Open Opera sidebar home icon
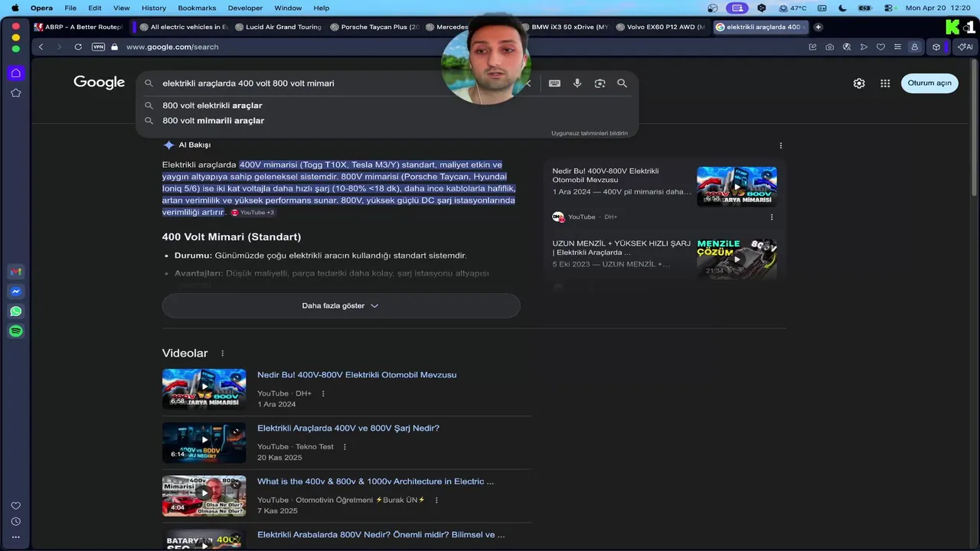This screenshot has width=980, height=551. pyautogui.click(x=15, y=73)
